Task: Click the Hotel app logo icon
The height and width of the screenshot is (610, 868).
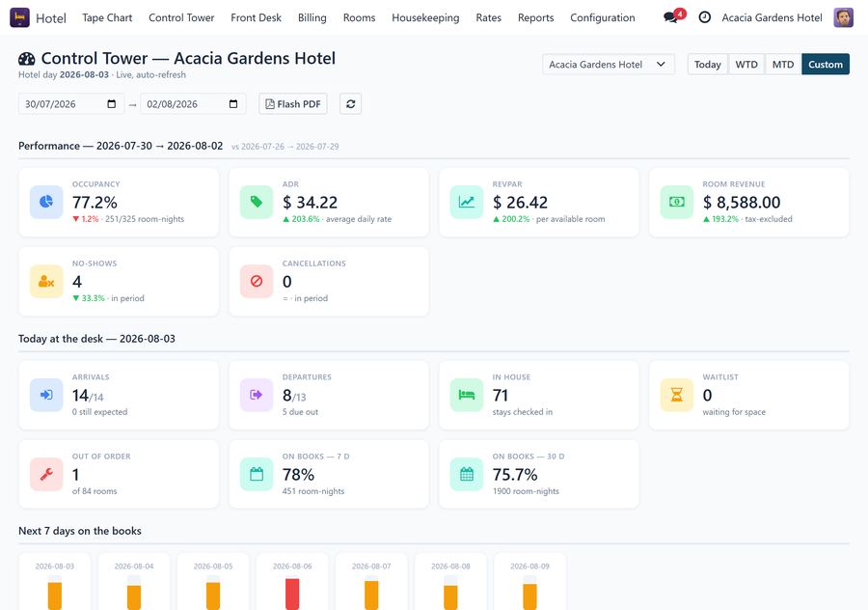Action: [20, 17]
